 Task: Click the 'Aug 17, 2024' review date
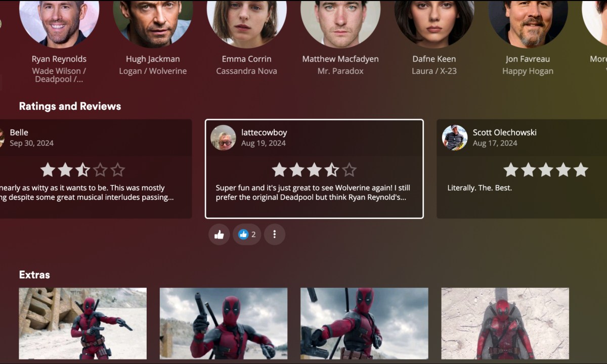coord(495,144)
